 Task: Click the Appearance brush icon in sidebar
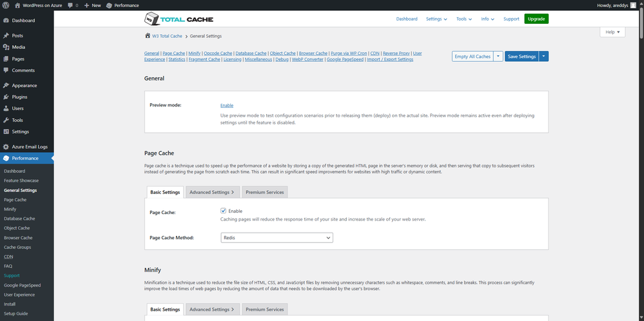(6, 85)
